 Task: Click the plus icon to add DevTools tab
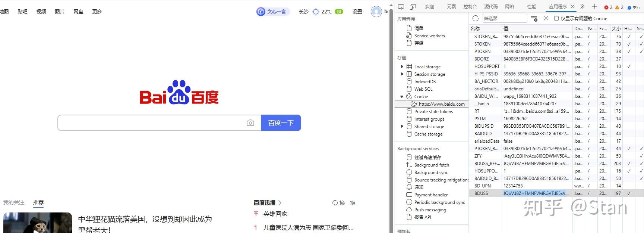click(x=594, y=6)
